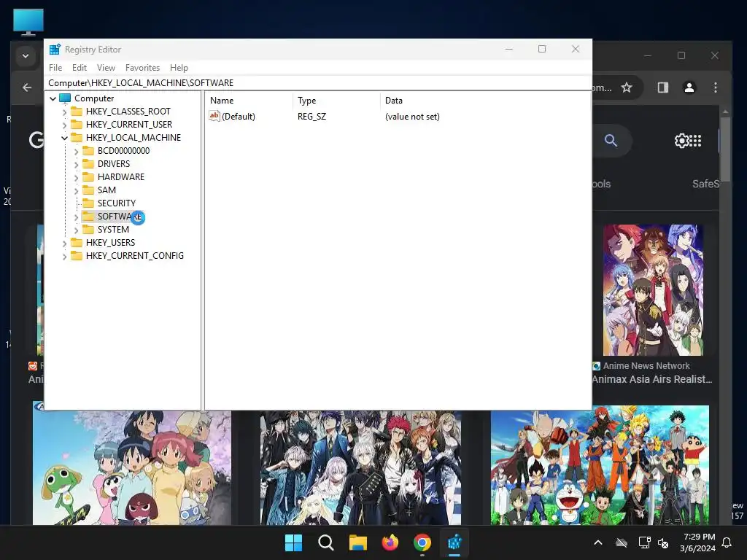Expand the HKEY_CLASSES_ROOT key
The height and width of the screenshot is (560, 747).
pyautogui.click(x=64, y=112)
